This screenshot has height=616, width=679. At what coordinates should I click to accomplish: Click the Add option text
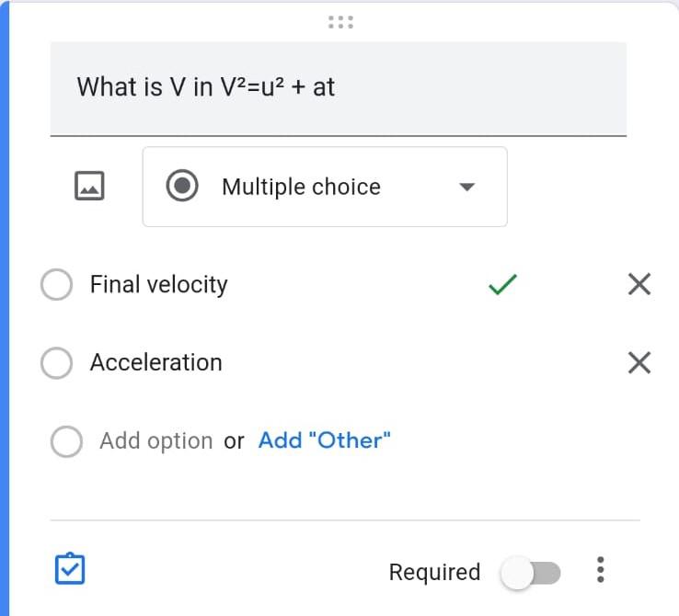click(156, 441)
